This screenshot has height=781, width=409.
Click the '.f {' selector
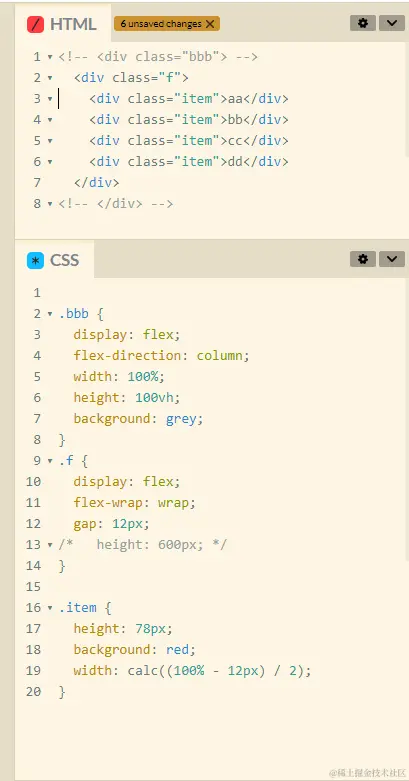pos(73,460)
